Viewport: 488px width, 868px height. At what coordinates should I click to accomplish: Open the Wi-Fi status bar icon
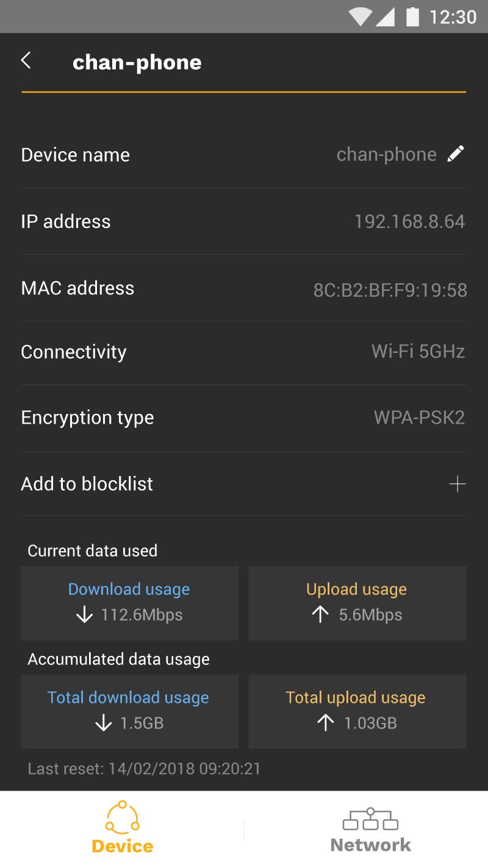pos(360,16)
